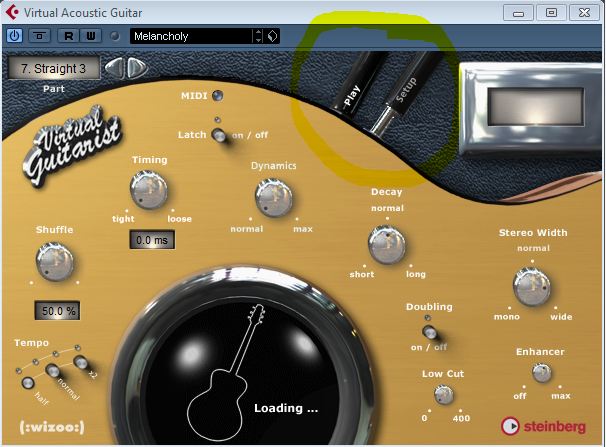Screen dimensions: 606x447
Task: Click the Timing 0.0 ms value field
Action: click(152, 240)
